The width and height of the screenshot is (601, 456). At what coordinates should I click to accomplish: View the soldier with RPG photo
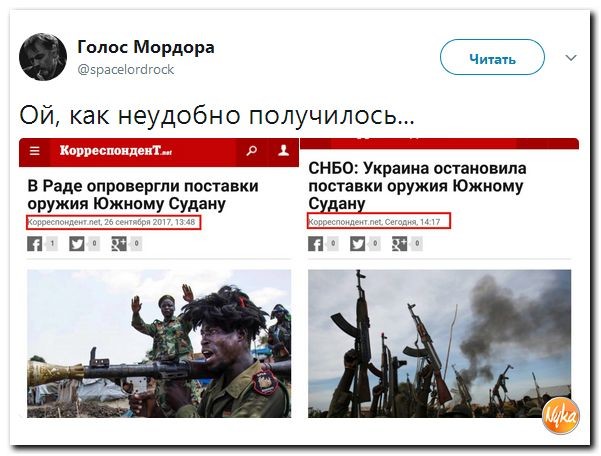159,344
